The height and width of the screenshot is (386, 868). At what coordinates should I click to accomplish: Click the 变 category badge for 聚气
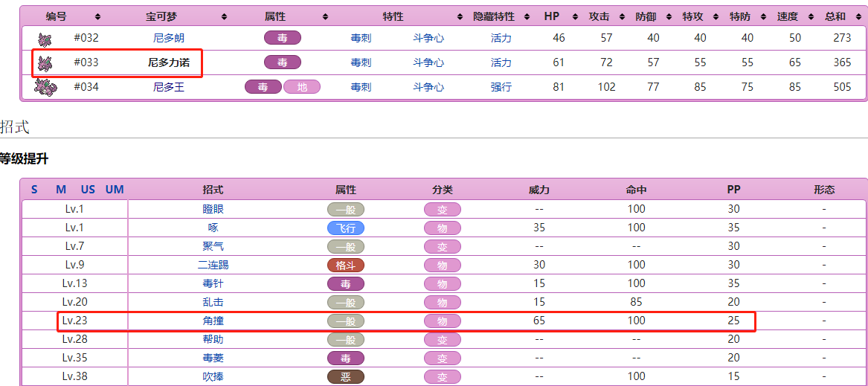click(443, 246)
